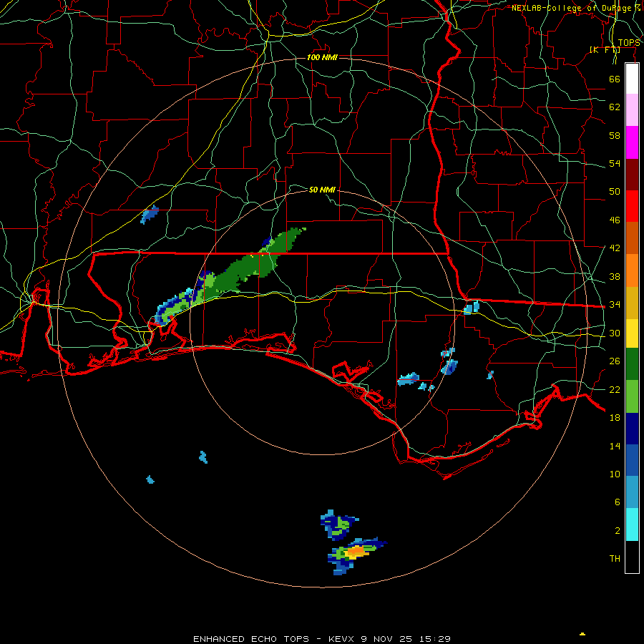The image size is (644, 644).
Task: Click the 14 value on the scale
Action: (x=615, y=446)
